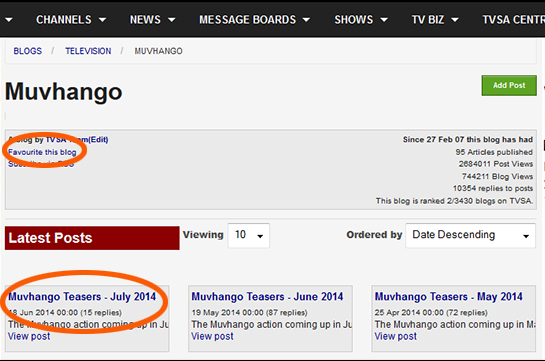Open the SHOWS menu

[361, 20]
